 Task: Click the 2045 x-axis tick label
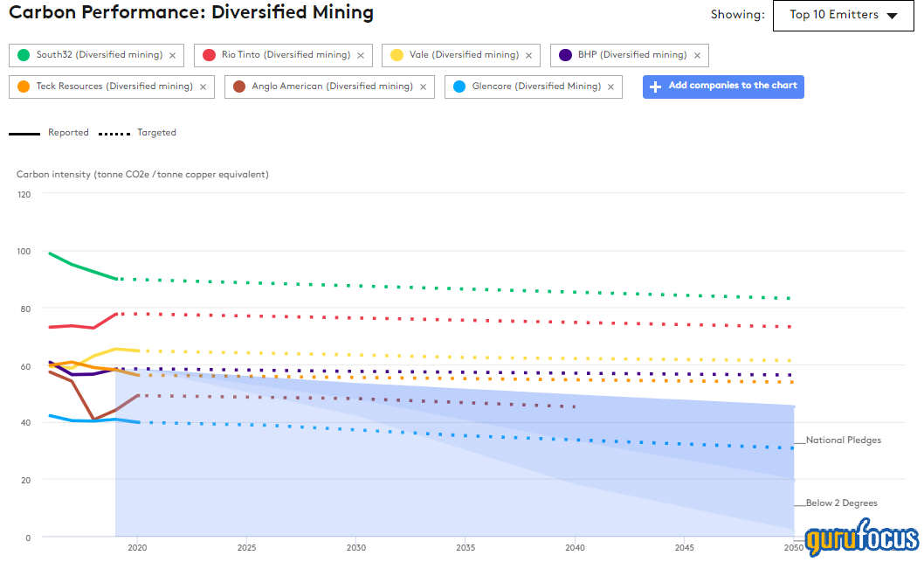pos(684,548)
